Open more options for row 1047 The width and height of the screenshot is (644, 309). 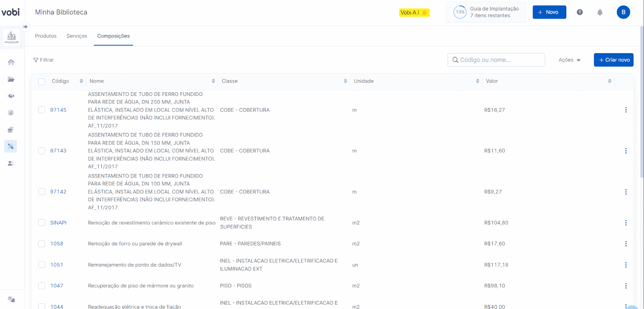coord(625,286)
